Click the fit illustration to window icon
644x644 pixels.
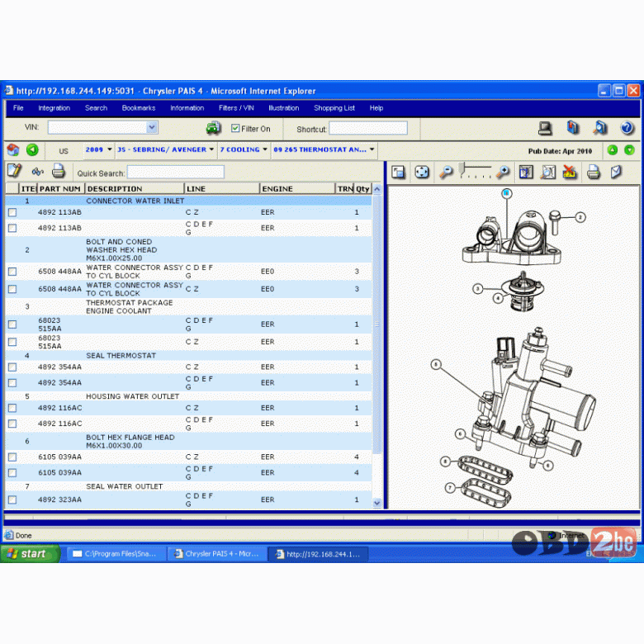pos(422,172)
